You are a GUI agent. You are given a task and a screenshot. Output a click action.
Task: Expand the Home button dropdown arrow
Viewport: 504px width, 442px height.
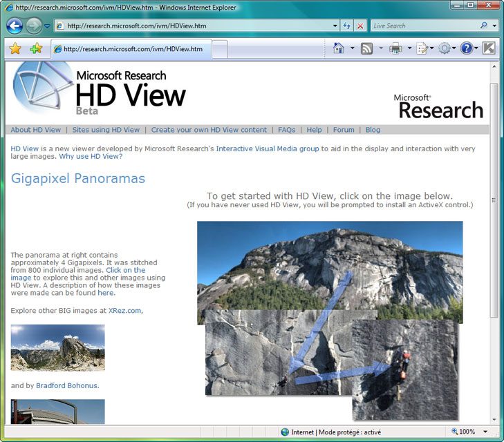[x=353, y=48]
